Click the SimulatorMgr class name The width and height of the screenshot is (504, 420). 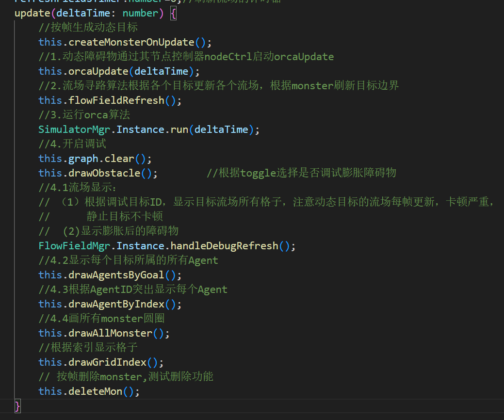[x=74, y=129]
